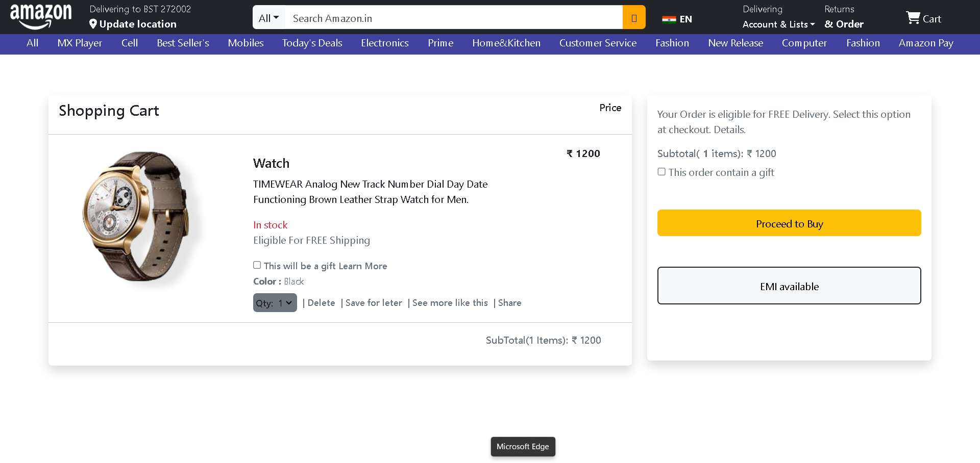The image size is (980, 463).
Task: Click the 'In stock' status text
Action: (x=270, y=225)
